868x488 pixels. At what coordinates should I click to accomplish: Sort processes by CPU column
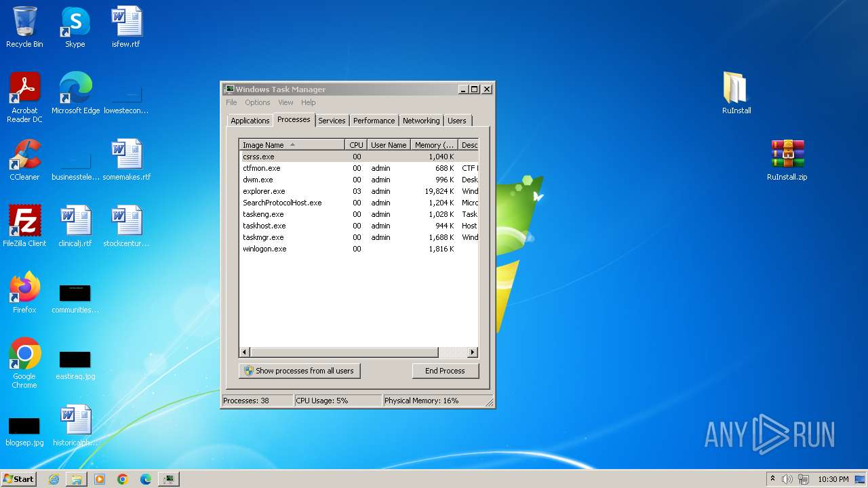click(356, 145)
